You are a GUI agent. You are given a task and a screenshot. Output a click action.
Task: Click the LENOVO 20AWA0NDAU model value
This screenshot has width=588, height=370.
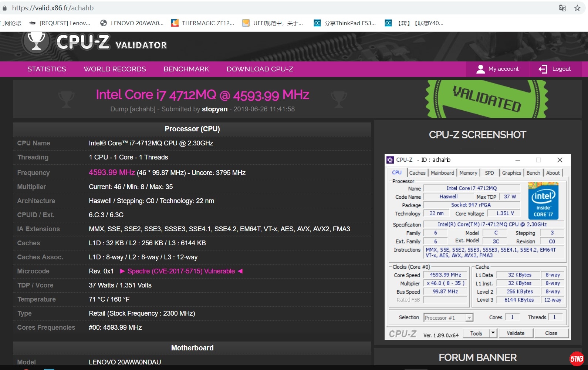tap(125, 362)
